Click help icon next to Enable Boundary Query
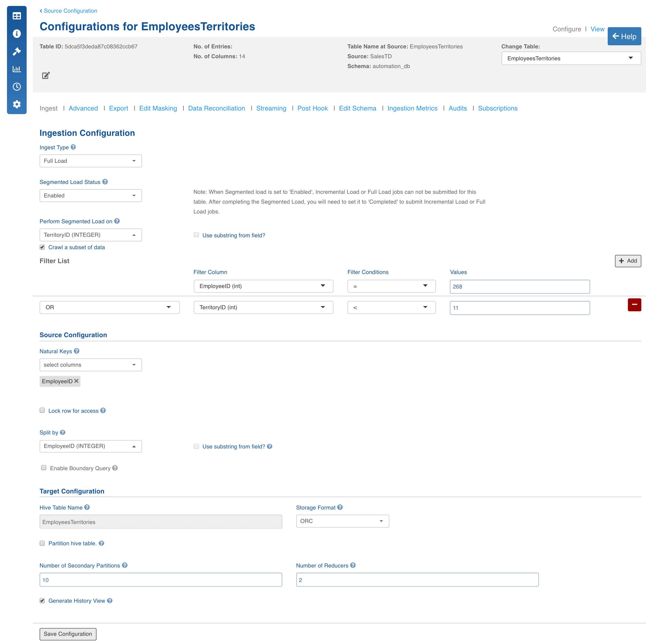Viewport: 646px width, 644px height. (115, 468)
